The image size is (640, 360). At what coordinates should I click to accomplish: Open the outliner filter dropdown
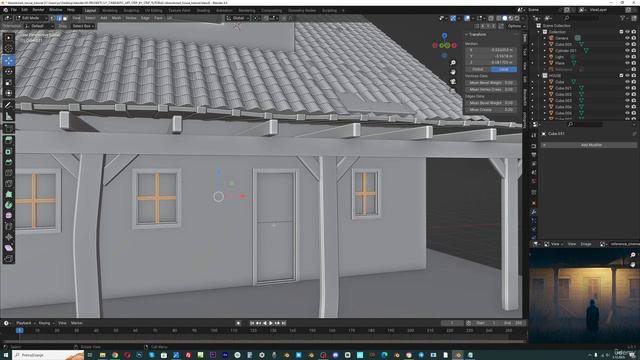(x=624, y=18)
